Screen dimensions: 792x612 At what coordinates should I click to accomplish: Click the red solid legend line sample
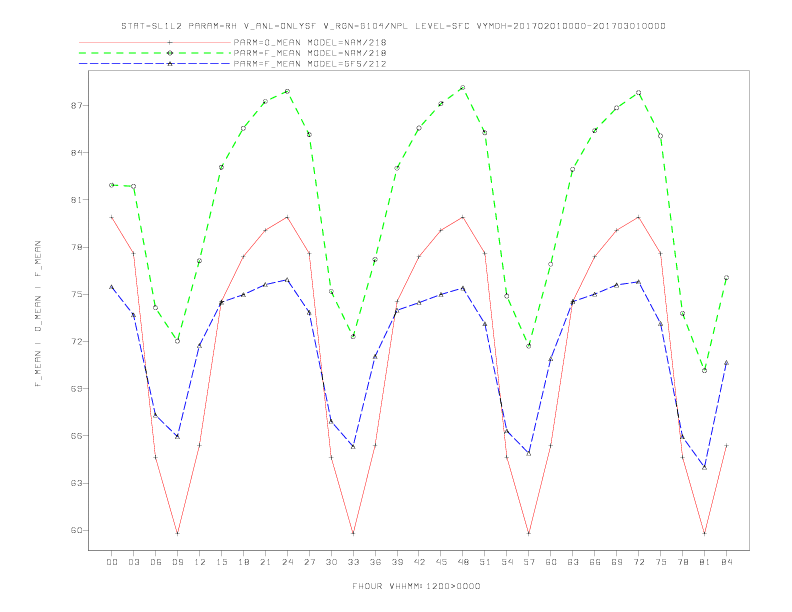click(155, 42)
